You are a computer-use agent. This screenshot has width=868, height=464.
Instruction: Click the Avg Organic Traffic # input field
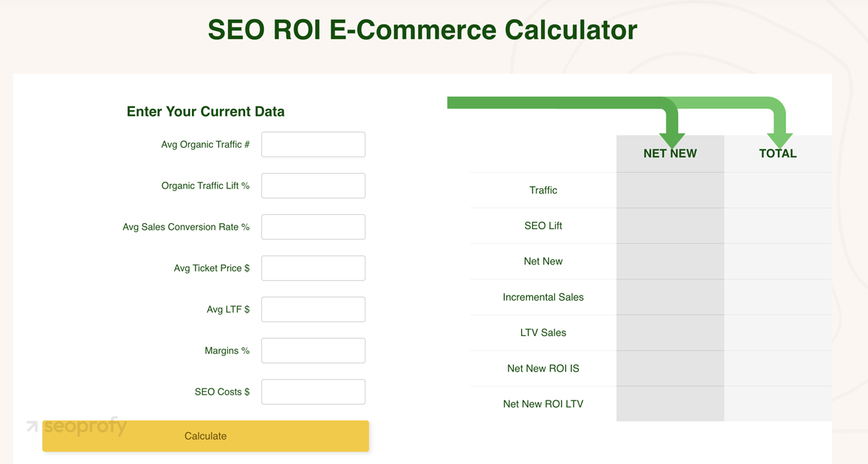click(x=313, y=145)
